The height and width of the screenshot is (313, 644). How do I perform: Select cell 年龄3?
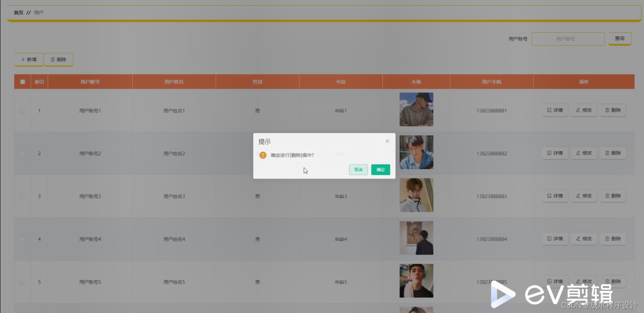(x=341, y=197)
